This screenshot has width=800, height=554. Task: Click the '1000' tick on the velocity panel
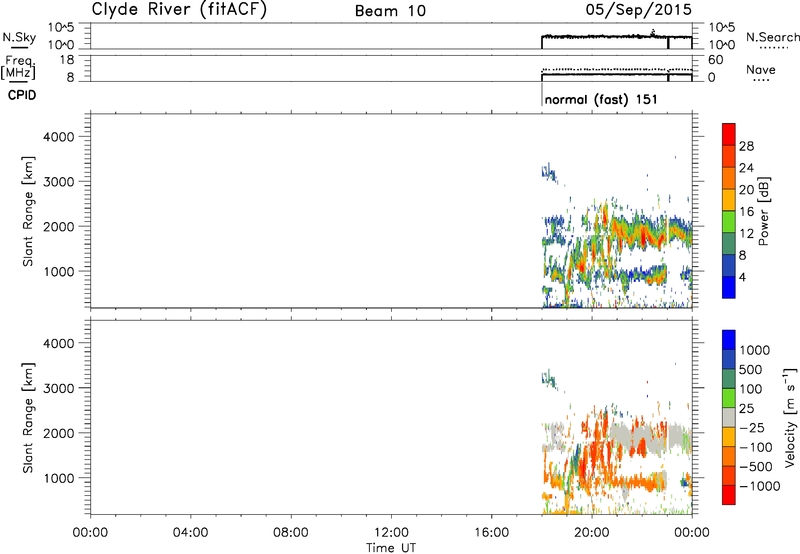point(58,478)
